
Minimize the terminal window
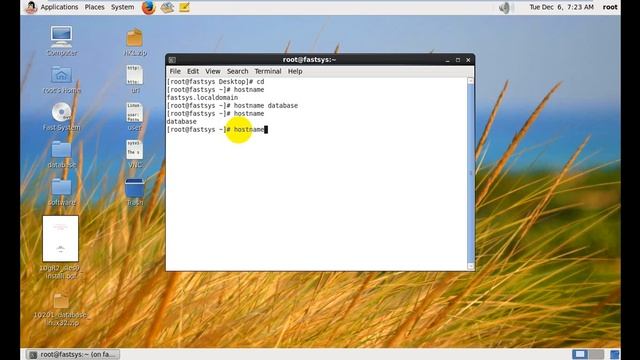[x=447, y=60]
